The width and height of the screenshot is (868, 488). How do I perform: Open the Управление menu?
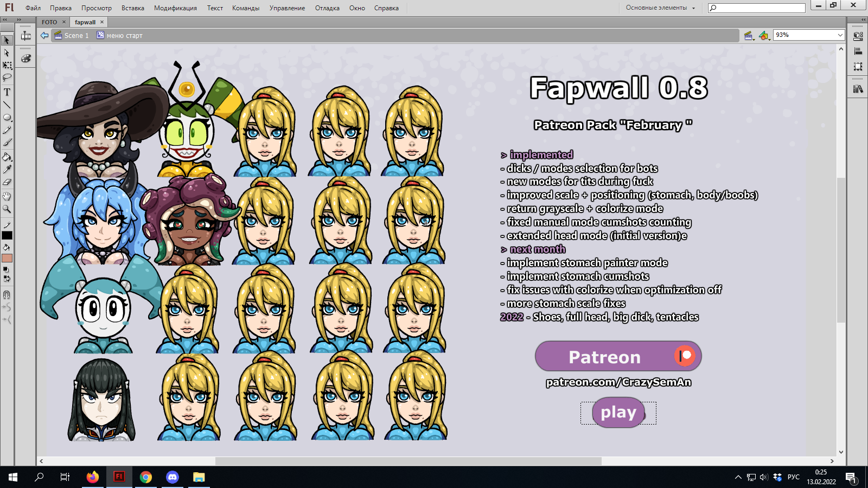(x=287, y=8)
